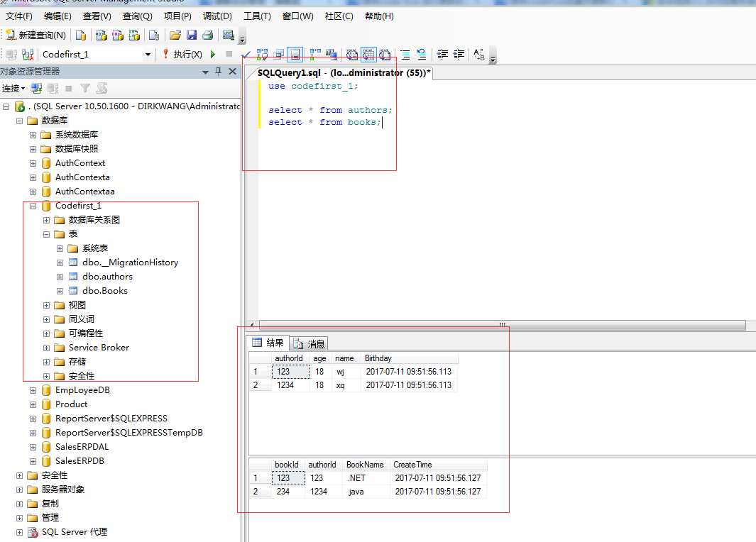Click the Database Engine Query icon

click(x=81, y=35)
